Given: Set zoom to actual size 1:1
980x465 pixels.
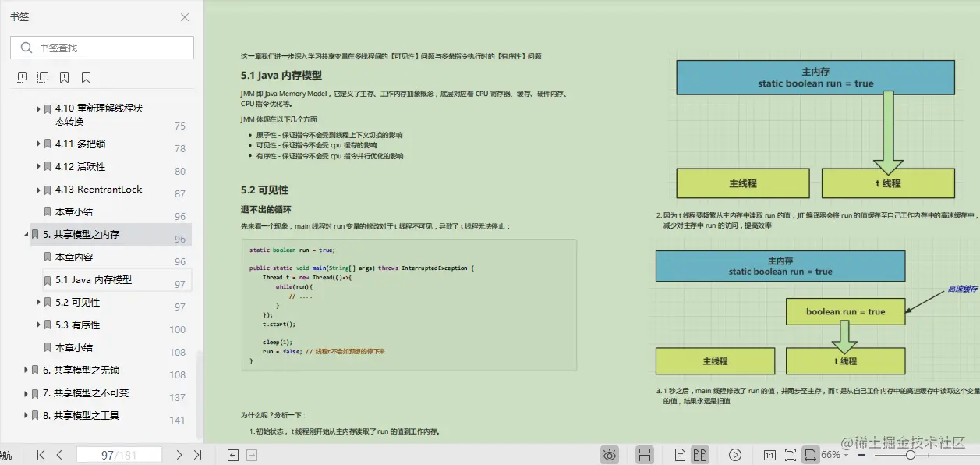Looking at the screenshot, I should point(769,454).
